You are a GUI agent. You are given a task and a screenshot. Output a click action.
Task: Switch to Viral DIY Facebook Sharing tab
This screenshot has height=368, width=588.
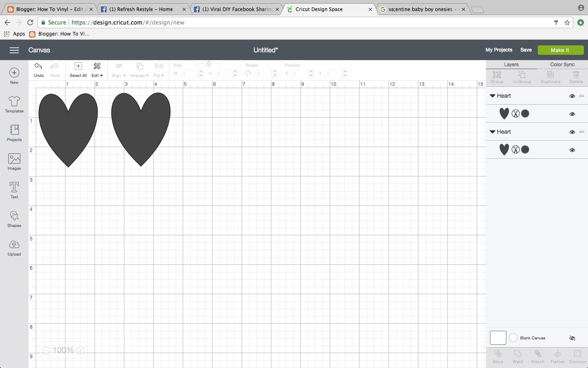click(237, 9)
